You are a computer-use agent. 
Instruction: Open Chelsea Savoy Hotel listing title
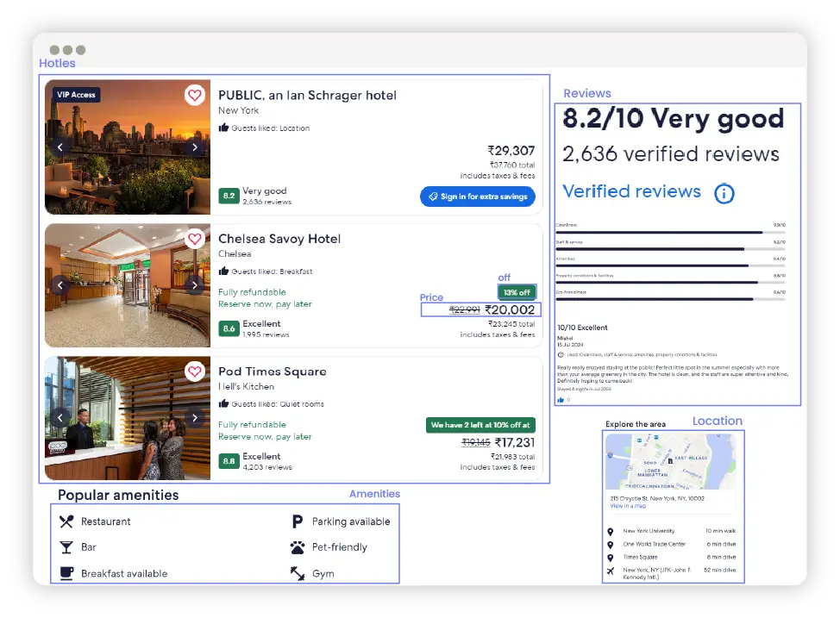[x=279, y=239]
